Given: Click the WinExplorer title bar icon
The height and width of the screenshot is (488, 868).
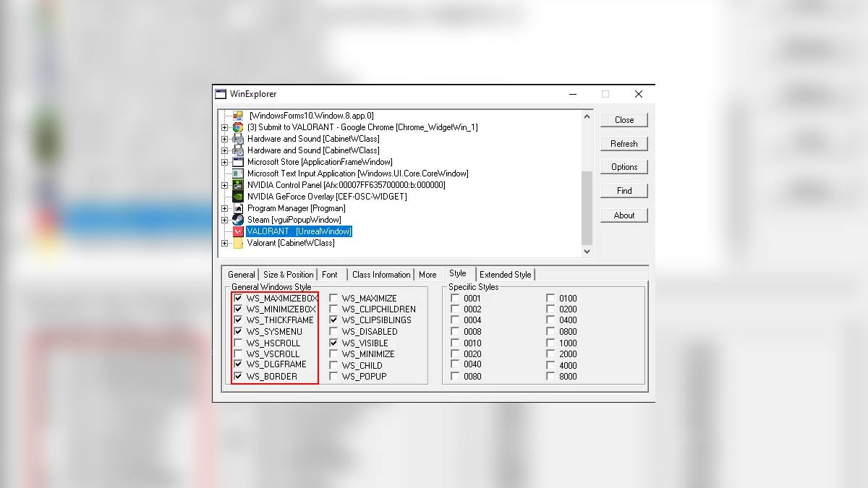Looking at the screenshot, I should point(221,94).
